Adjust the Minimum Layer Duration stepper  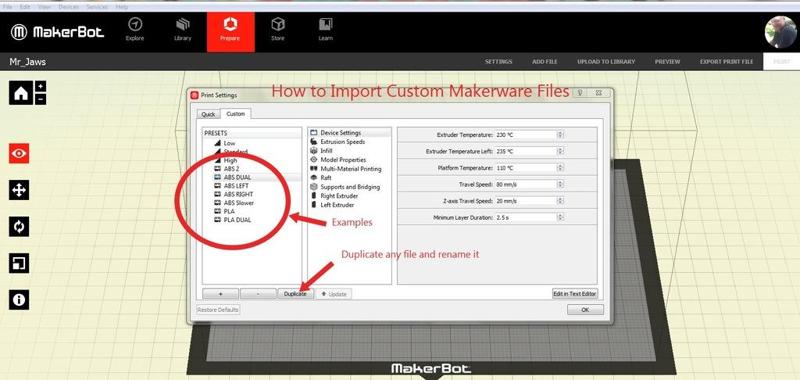(560, 218)
